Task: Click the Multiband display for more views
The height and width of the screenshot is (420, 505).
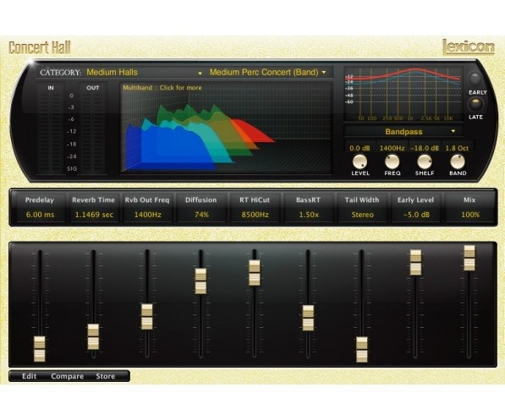Action: [227, 128]
